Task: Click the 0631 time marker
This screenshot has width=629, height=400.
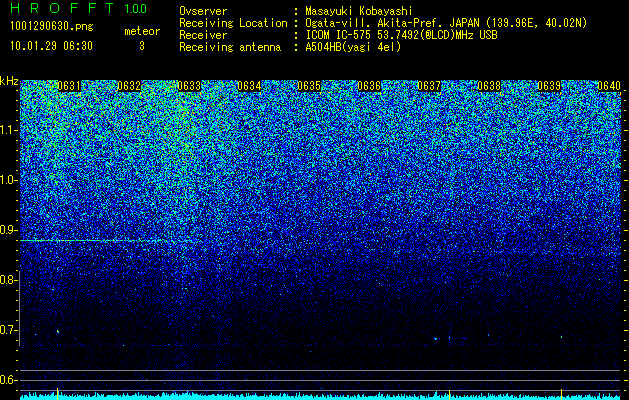Action: tap(69, 86)
